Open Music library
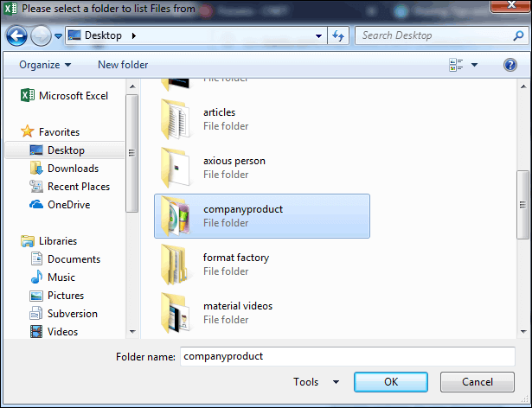The image size is (532, 408). pyautogui.click(x=61, y=277)
